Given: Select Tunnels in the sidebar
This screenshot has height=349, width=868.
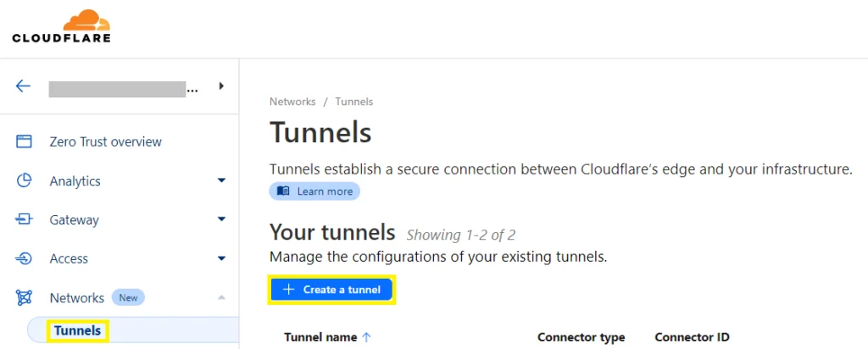Looking at the screenshot, I should pos(77,330).
